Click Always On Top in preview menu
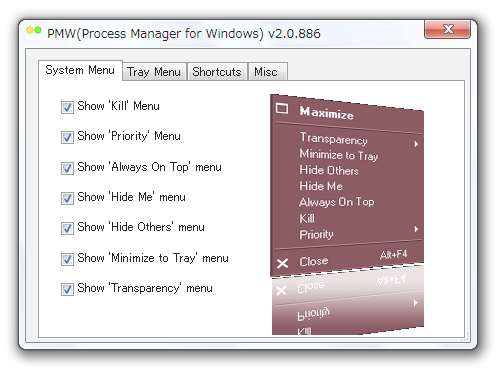The height and width of the screenshot is (373, 502). coord(337,202)
